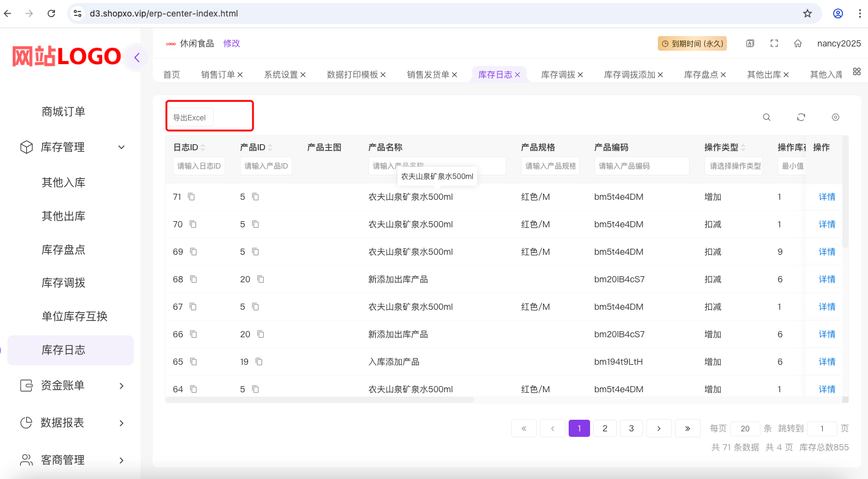Open the browser profile icon
Viewport: 868px width, 479px height.
838,13
